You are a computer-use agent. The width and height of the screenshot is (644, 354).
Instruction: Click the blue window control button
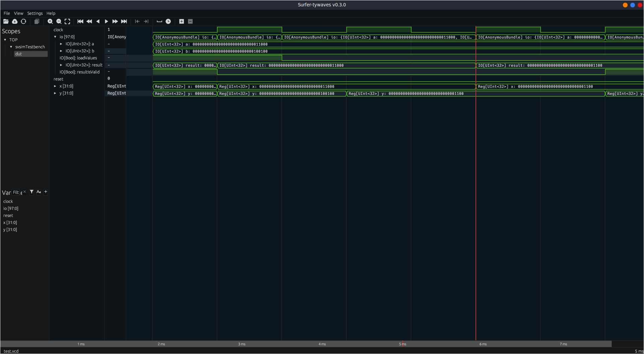pyautogui.click(x=633, y=5)
